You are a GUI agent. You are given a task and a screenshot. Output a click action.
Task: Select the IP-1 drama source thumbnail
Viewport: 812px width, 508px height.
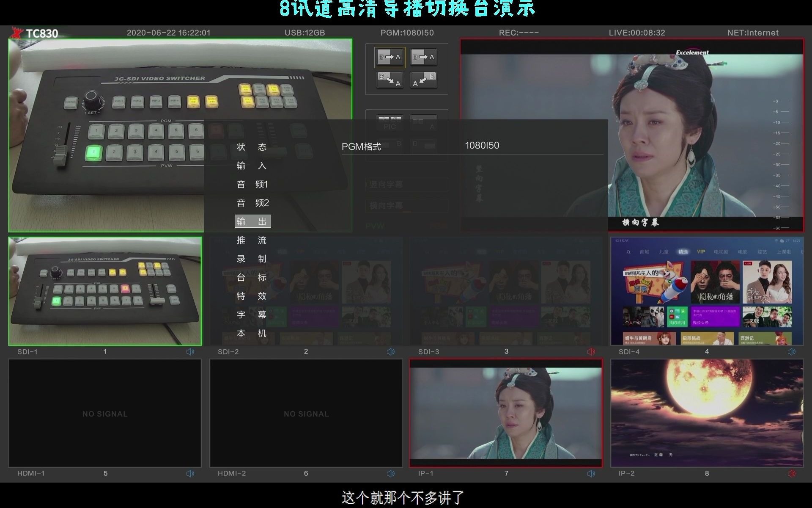(x=506, y=413)
